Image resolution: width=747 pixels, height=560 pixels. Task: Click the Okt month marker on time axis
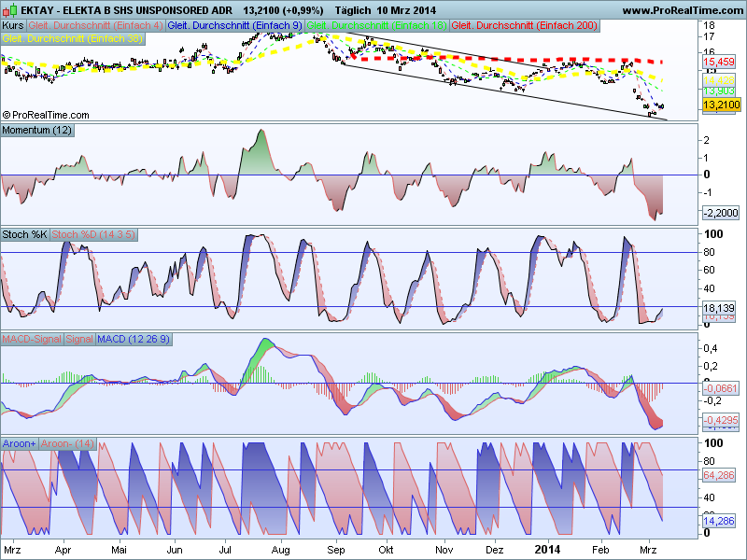386,550
